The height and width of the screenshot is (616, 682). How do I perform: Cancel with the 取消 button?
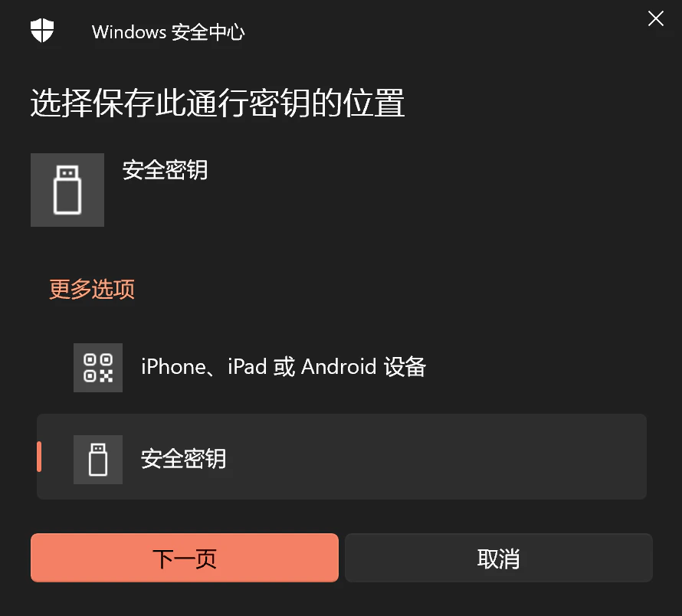pos(498,558)
